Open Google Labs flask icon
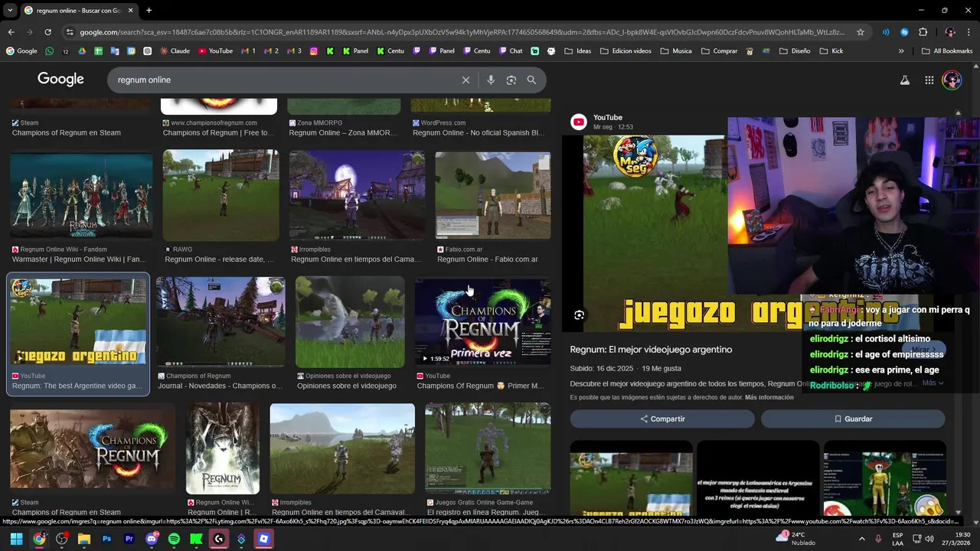980x551 pixels. click(x=904, y=80)
